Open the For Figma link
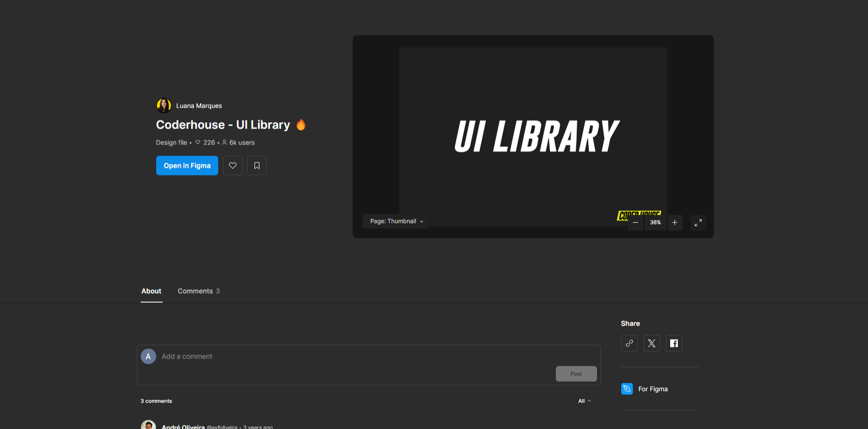The image size is (868, 429). [652, 389]
